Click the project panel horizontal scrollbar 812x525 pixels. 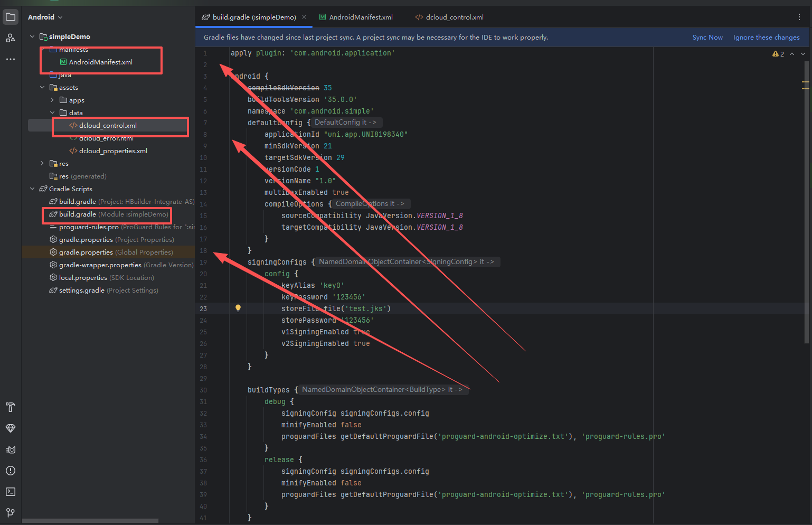click(x=90, y=521)
